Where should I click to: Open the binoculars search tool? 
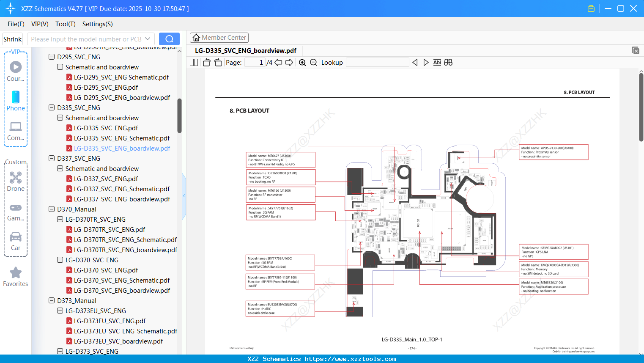click(448, 62)
